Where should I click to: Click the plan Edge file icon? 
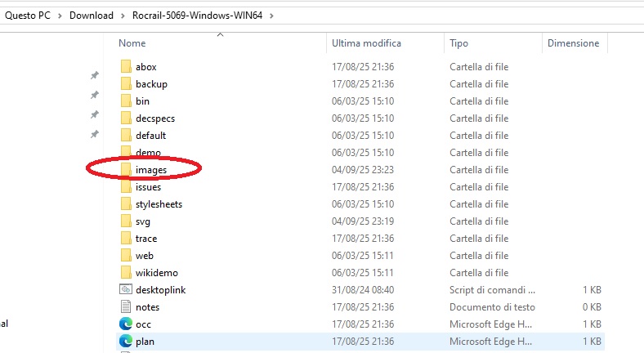(x=126, y=342)
